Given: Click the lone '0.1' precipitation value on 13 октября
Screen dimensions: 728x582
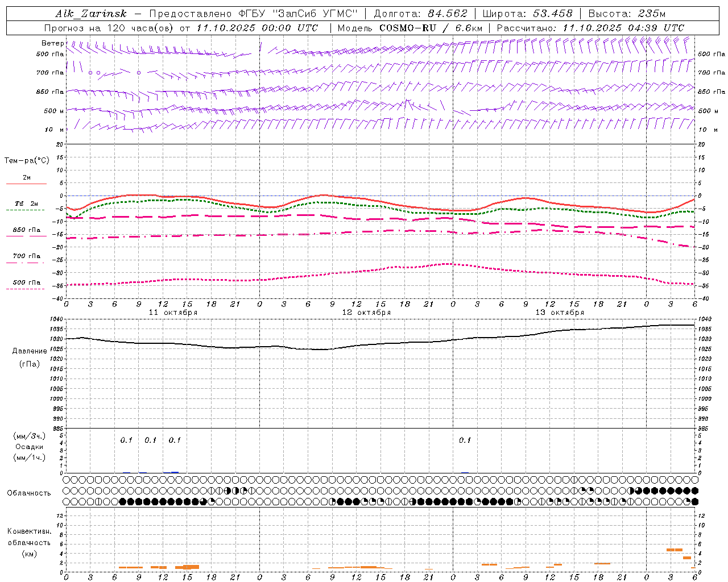Looking at the screenshot, I should click(x=465, y=440).
